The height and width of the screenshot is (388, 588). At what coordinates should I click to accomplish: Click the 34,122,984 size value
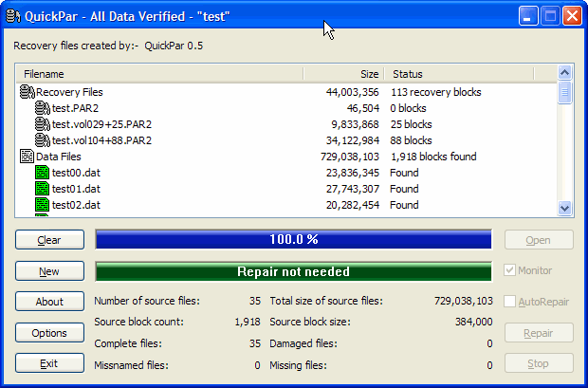[353, 140]
